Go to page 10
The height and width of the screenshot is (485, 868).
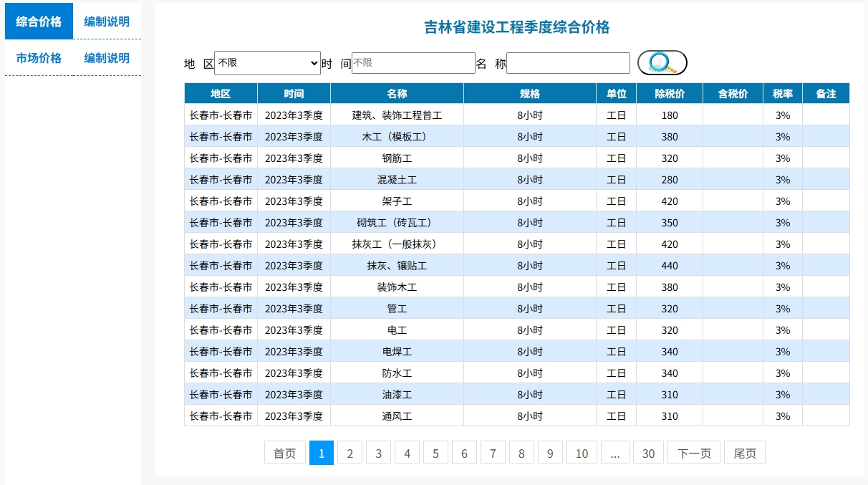point(582,453)
